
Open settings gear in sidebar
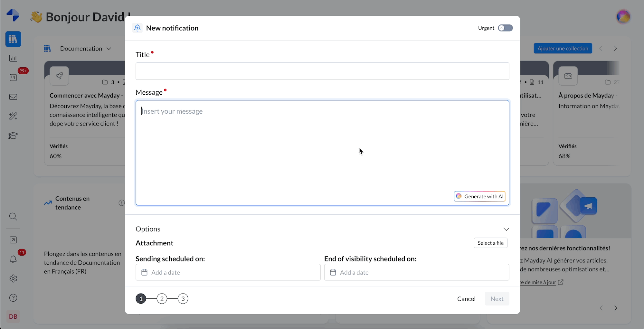13,278
